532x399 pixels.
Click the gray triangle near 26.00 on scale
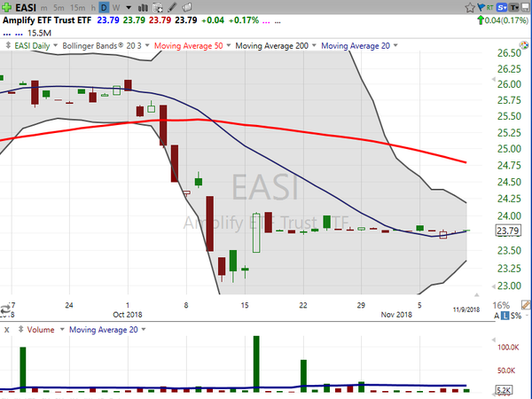click(x=493, y=79)
